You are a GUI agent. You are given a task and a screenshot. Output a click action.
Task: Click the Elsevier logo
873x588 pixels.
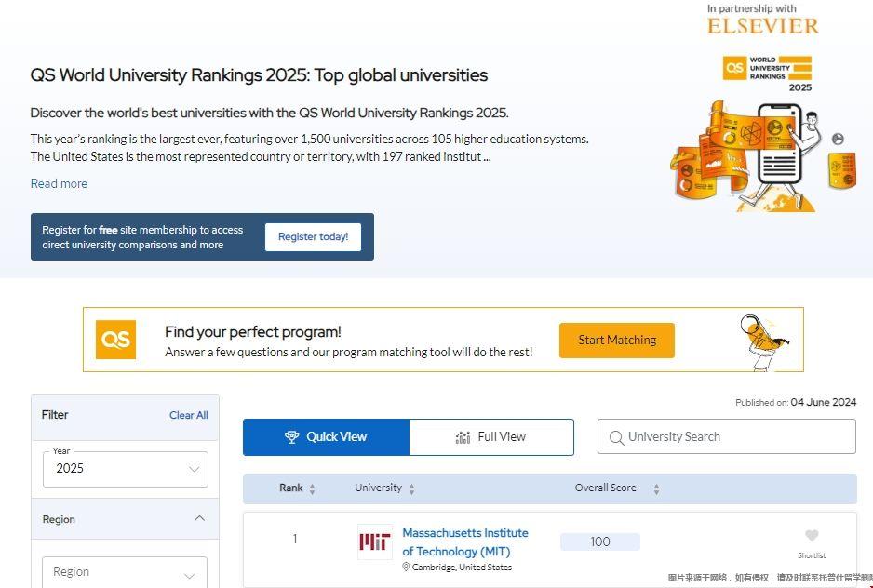(x=762, y=24)
